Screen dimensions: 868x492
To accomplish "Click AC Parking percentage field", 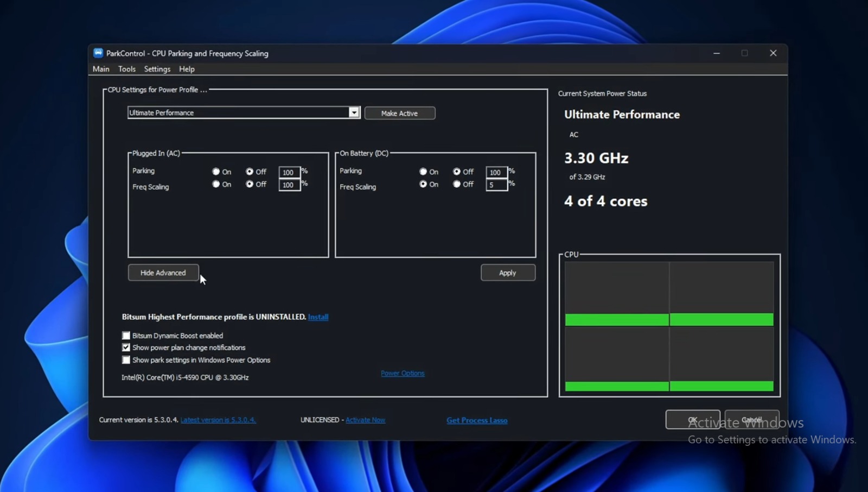I will [x=289, y=172].
